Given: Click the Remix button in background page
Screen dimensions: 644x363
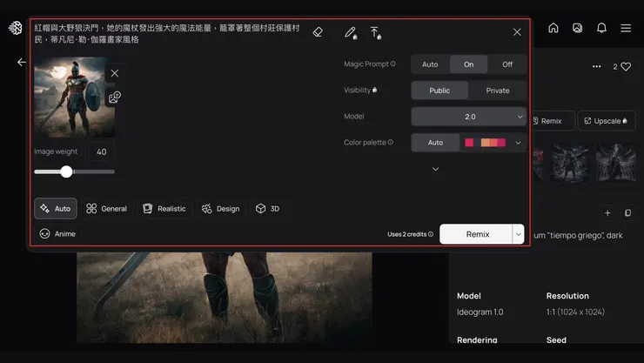Looking at the screenshot, I should pos(551,121).
